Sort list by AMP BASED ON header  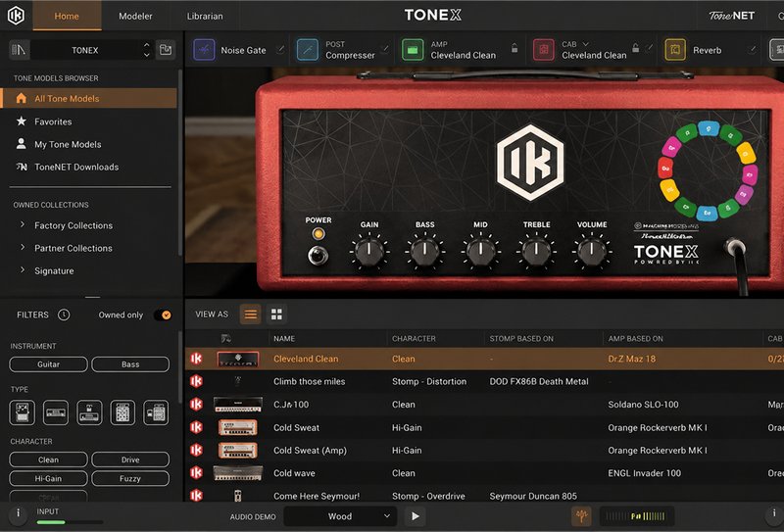click(635, 338)
